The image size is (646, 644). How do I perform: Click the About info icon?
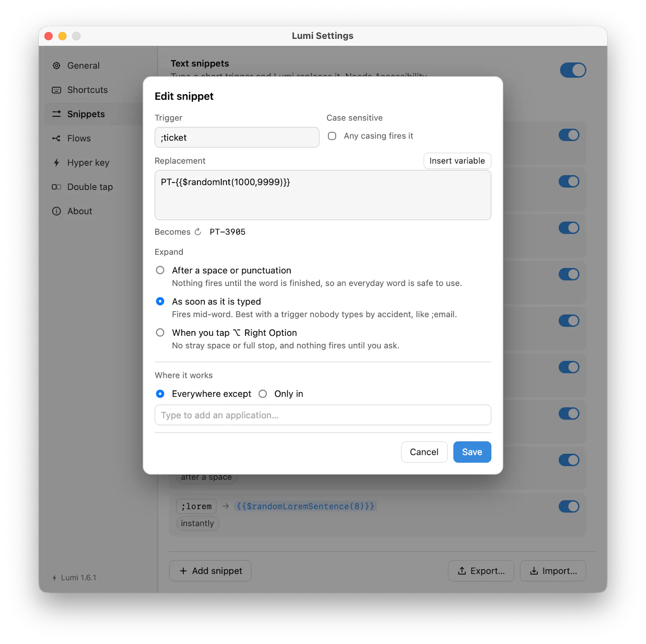[57, 211]
